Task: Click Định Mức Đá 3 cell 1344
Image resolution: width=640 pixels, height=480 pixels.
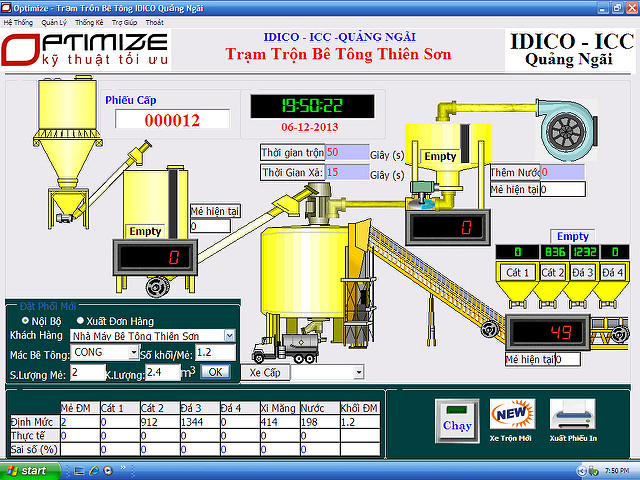Action: click(x=200, y=422)
